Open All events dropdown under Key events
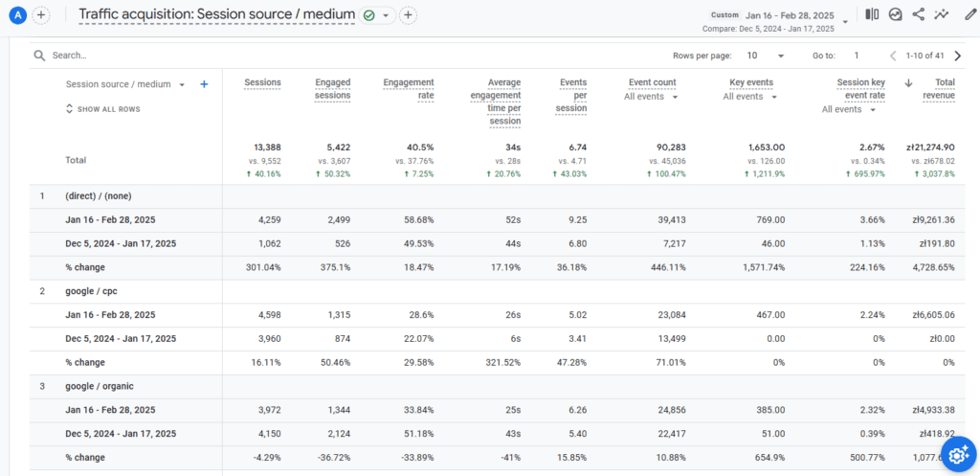Screen dimensions: 980x476 (750, 97)
